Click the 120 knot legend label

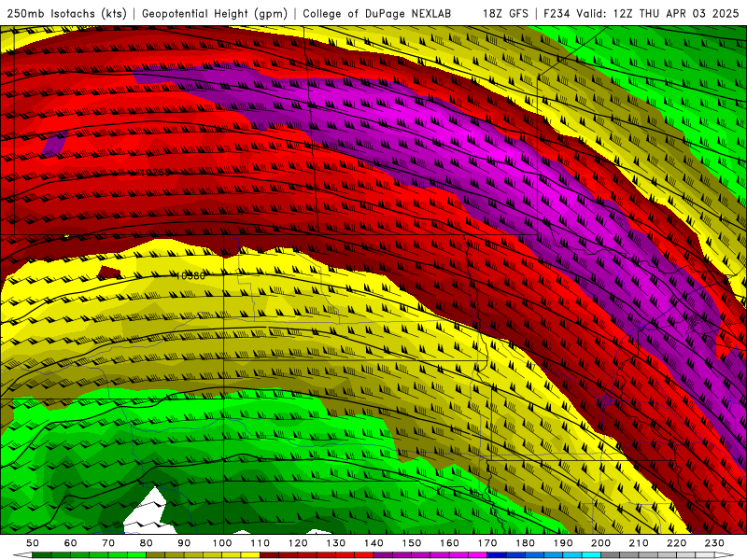click(298, 543)
